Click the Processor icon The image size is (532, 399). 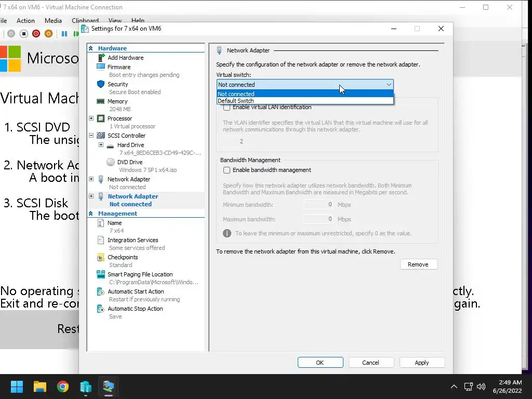(101, 118)
